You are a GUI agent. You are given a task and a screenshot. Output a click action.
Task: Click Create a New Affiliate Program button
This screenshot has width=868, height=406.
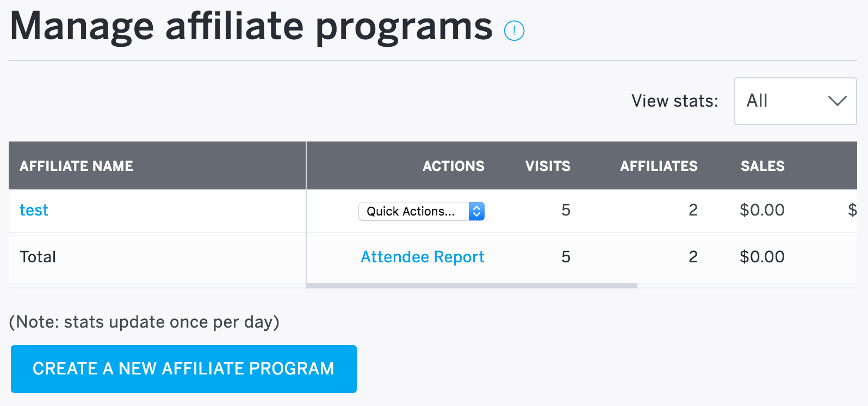[x=184, y=369]
